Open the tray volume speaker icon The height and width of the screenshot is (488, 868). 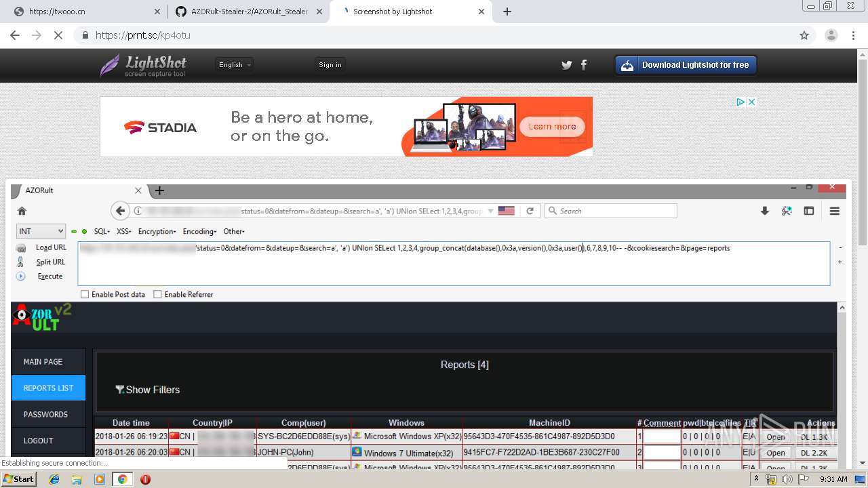[788, 479]
